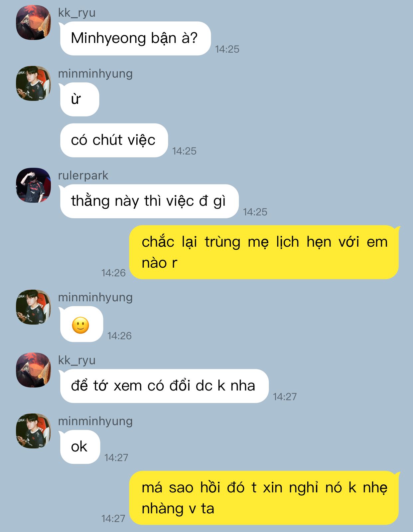
Task: Tap minminhyung's avatar next to the 'ừ' message
Action: coord(33,83)
